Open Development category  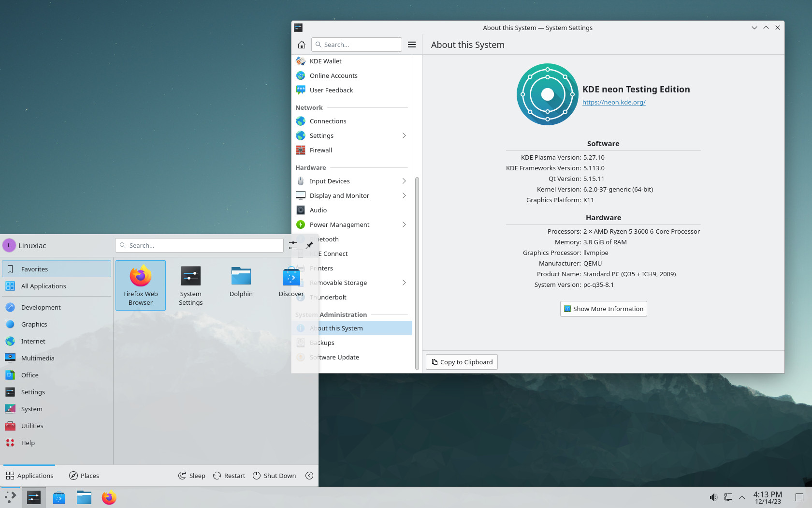pos(57,307)
